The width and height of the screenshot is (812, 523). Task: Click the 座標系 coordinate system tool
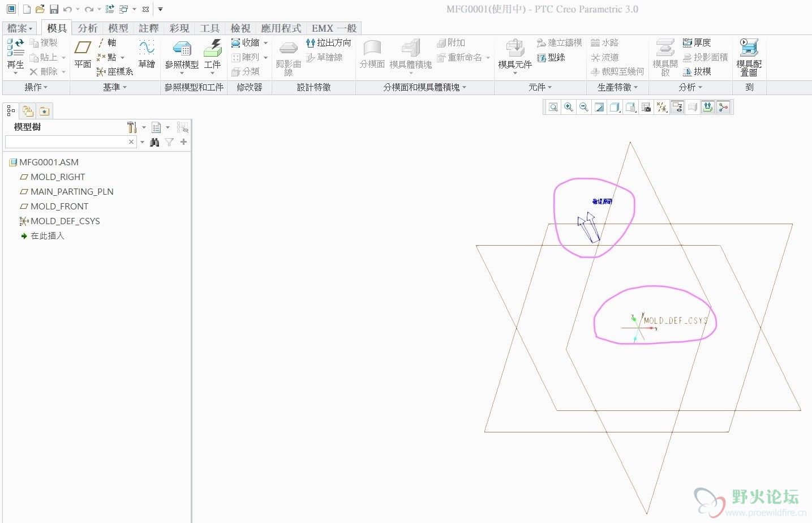(x=115, y=72)
